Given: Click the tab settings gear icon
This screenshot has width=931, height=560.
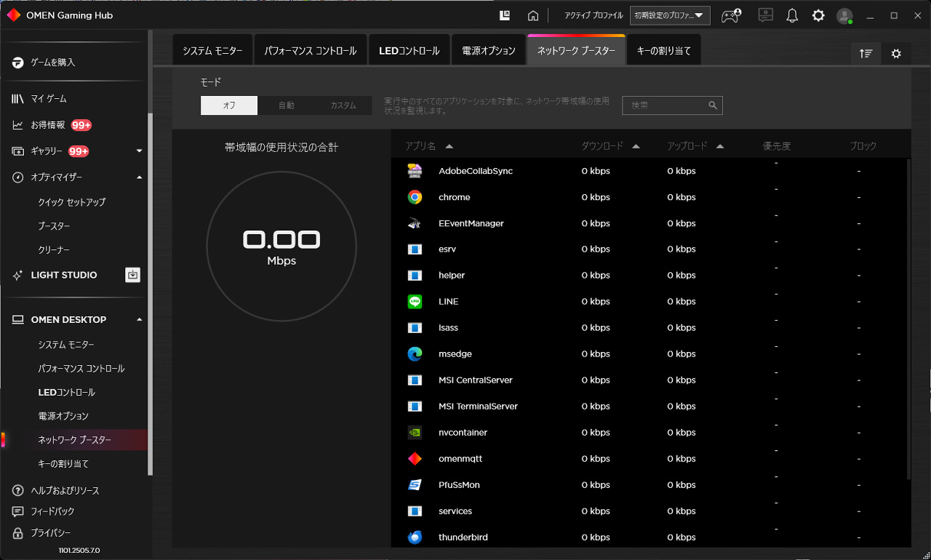Looking at the screenshot, I should pyautogui.click(x=896, y=54).
